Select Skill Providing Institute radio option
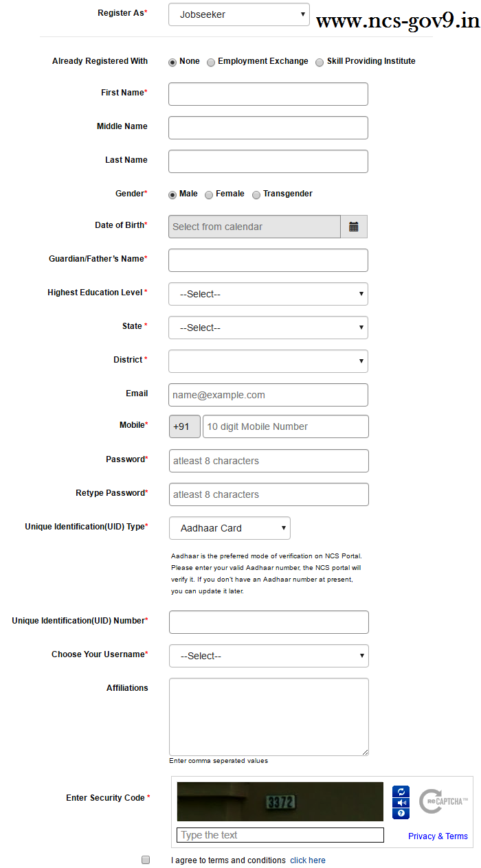Viewport: 481px width, 868px height. (320, 62)
